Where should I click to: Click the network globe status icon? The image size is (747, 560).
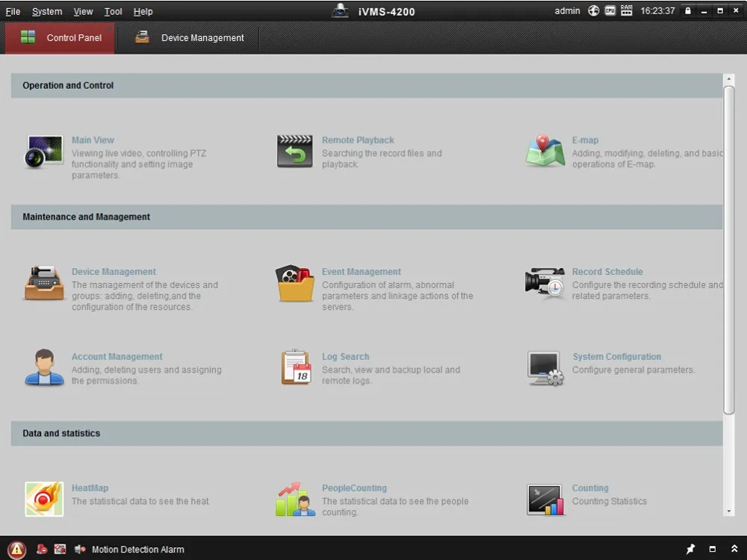coord(593,10)
